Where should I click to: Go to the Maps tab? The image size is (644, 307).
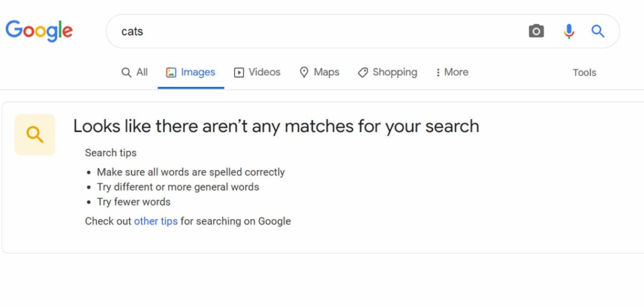click(319, 72)
